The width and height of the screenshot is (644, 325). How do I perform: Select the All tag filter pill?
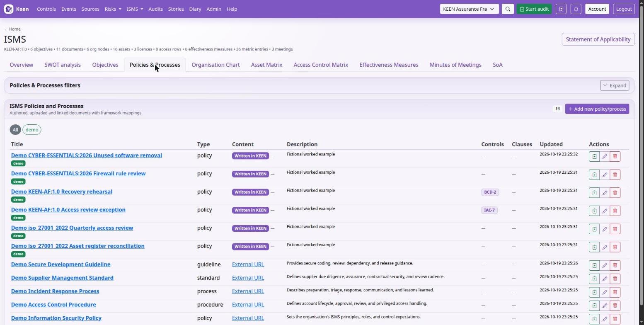[15, 130]
